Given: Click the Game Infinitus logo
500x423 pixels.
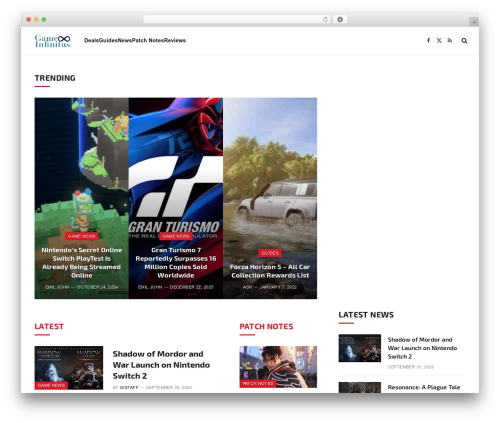Looking at the screenshot, I should 52,41.
